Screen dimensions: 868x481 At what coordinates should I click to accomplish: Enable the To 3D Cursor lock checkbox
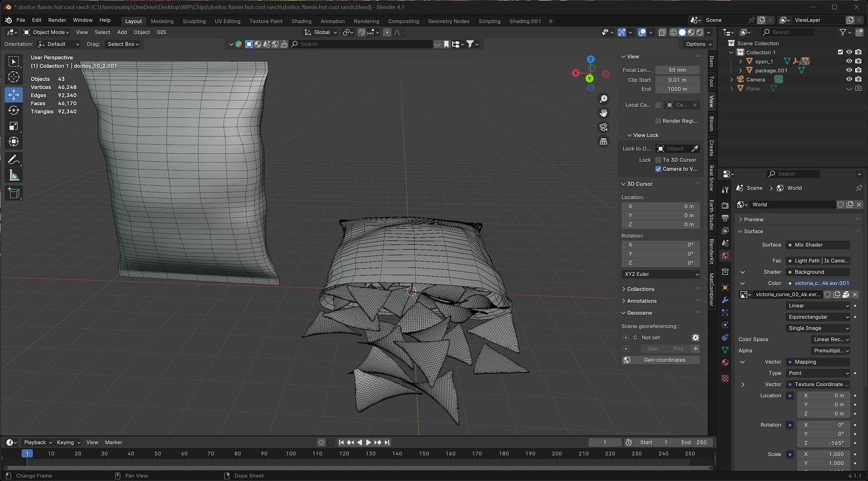pyautogui.click(x=658, y=160)
